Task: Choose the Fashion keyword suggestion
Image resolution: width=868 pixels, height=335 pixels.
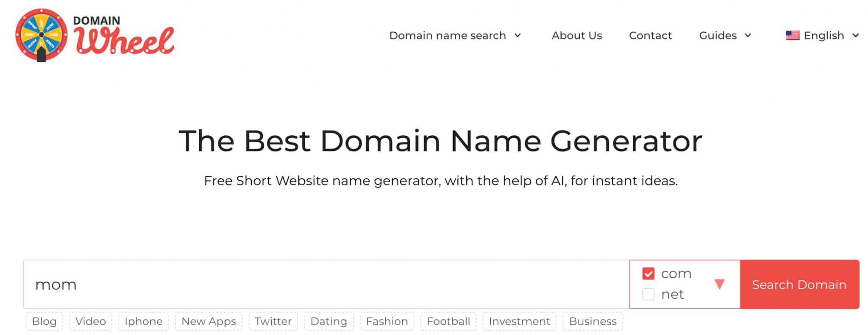Action: pos(387,321)
